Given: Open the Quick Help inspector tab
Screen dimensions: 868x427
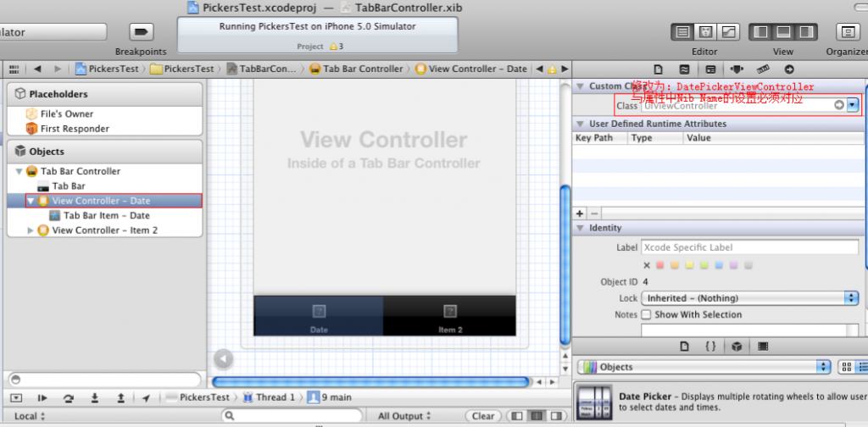Looking at the screenshot, I should [x=685, y=69].
